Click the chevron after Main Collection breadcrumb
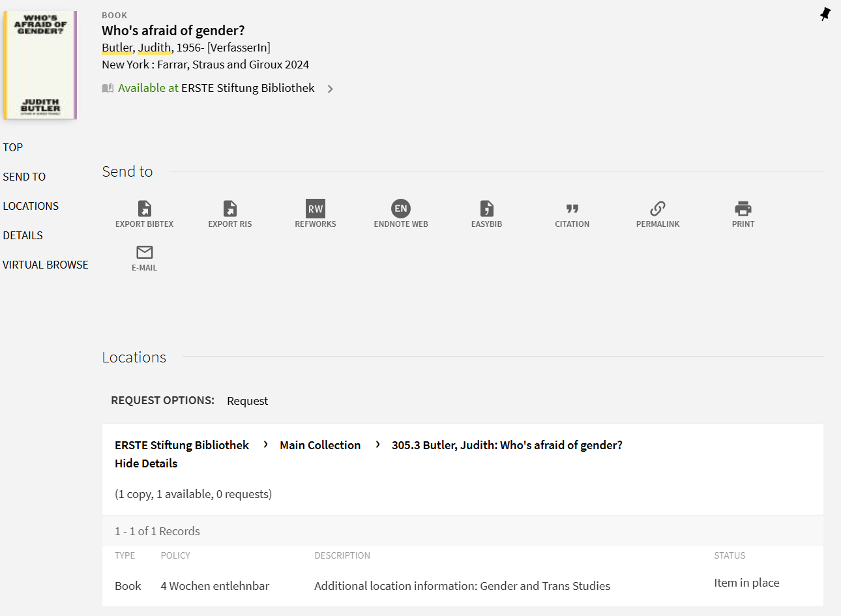The height and width of the screenshot is (616, 841). 377,445
